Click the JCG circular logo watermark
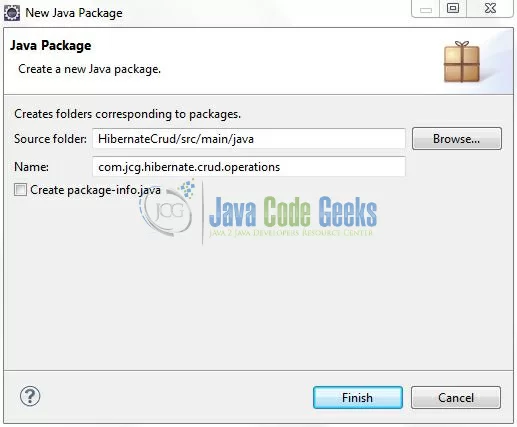 [168, 211]
